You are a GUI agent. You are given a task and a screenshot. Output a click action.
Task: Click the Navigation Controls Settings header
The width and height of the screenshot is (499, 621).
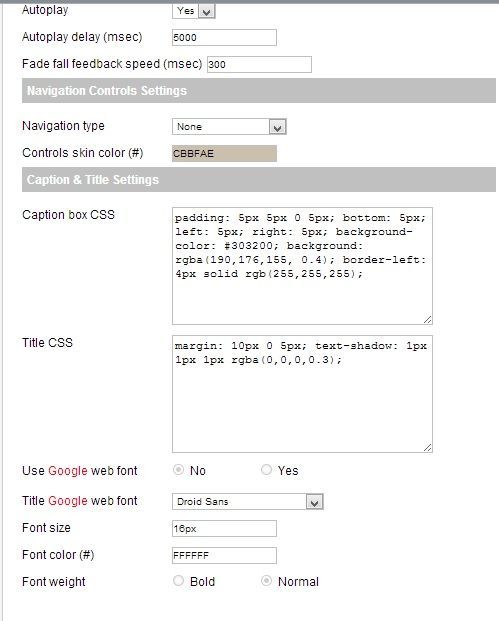(259, 91)
